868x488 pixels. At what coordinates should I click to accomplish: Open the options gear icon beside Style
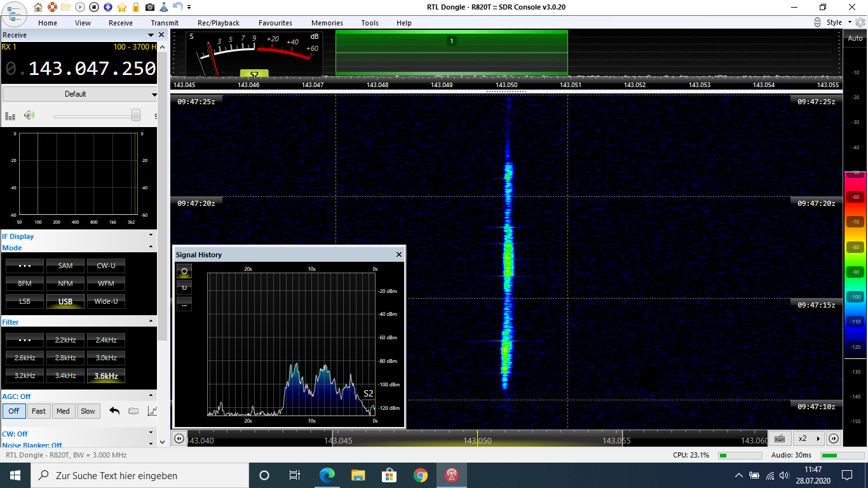tap(860, 23)
